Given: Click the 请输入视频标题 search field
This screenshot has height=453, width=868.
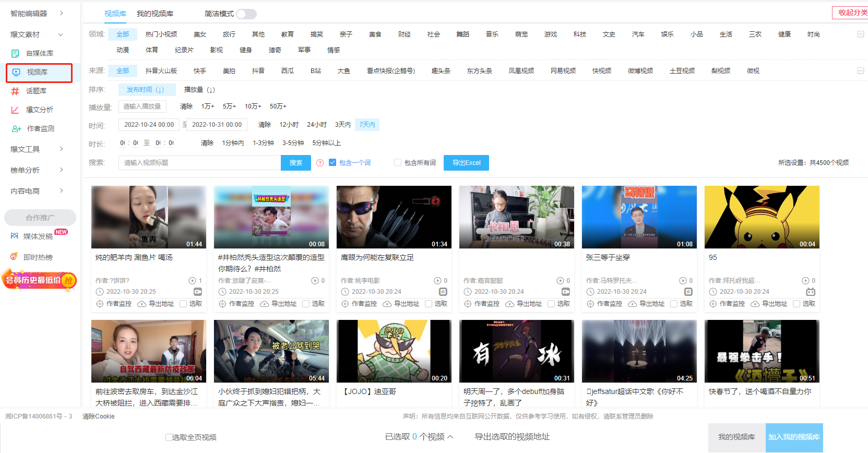Looking at the screenshot, I should coord(200,163).
